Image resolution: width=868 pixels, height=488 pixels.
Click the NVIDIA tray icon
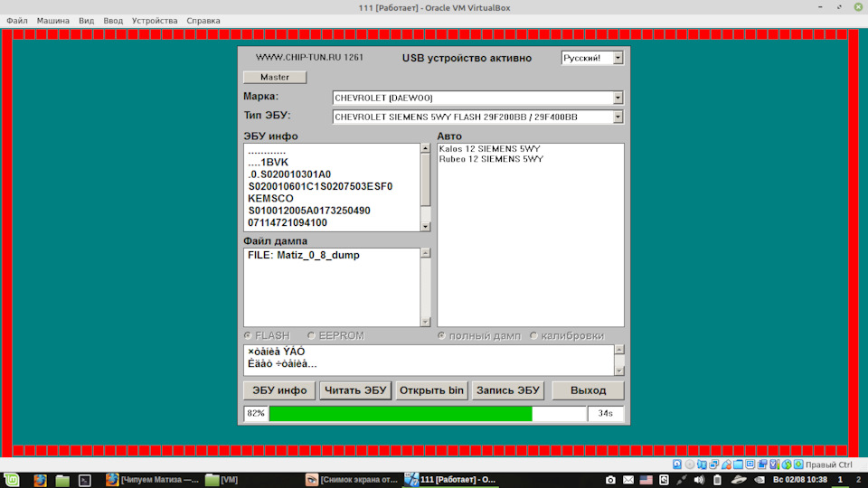(x=759, y=480)
